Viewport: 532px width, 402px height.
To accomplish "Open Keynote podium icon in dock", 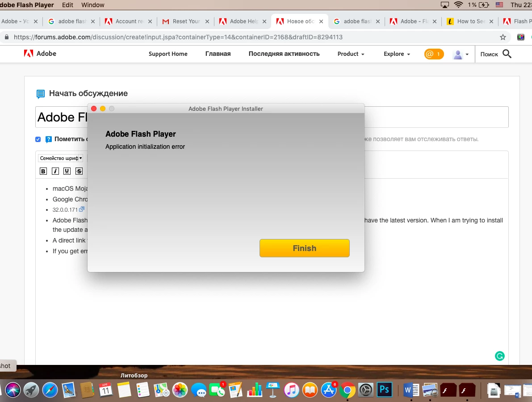I will (273, 390).
